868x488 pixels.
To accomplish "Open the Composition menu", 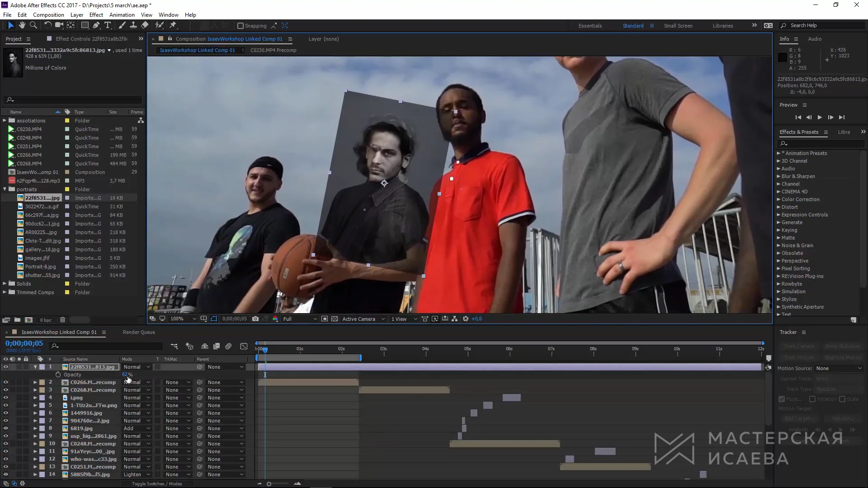I will tap(48, 14).
